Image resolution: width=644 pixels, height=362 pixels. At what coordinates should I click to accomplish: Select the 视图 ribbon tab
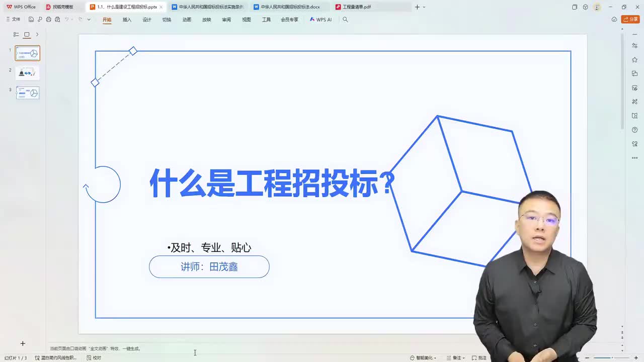(x=246, y=20)
